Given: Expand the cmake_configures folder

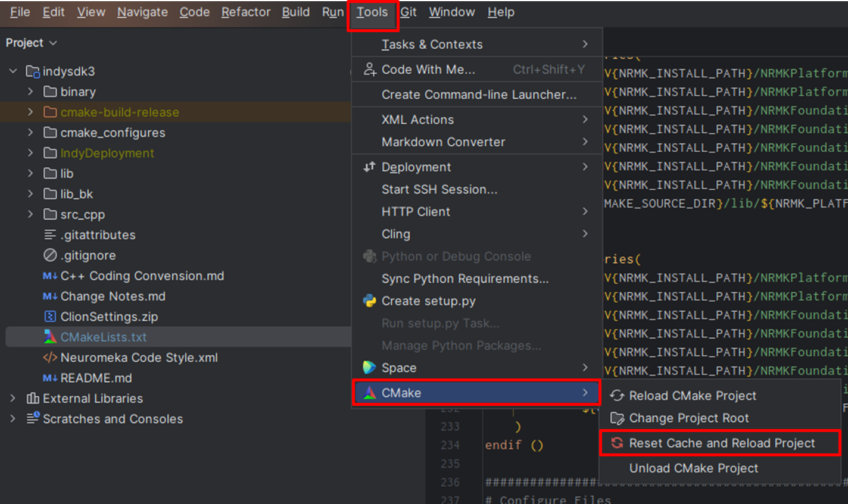Looking at the screenshot, I should [30, 133].
